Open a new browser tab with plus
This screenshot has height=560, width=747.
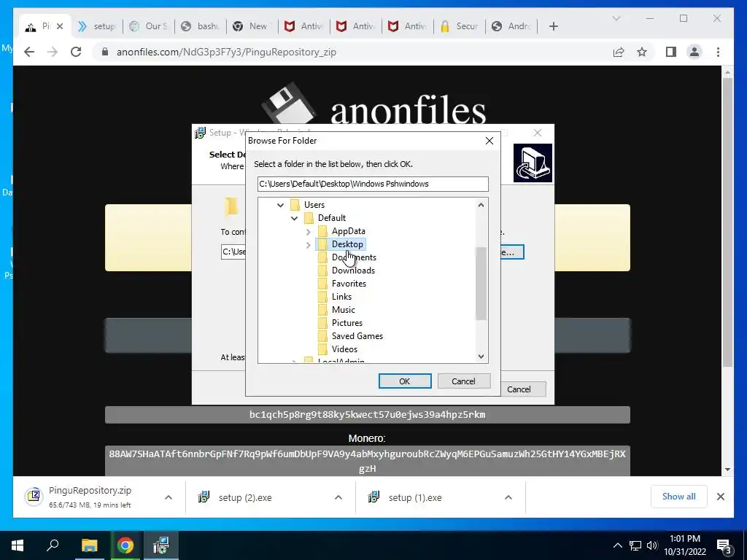pos(553,27)
